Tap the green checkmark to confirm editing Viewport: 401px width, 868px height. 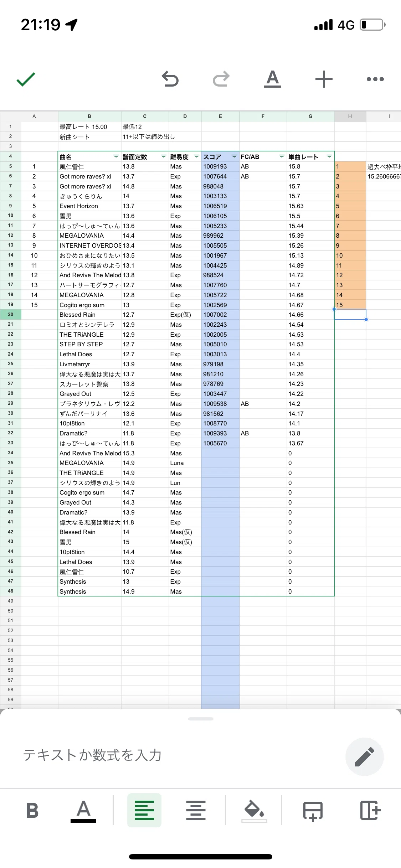coord(26,79)
